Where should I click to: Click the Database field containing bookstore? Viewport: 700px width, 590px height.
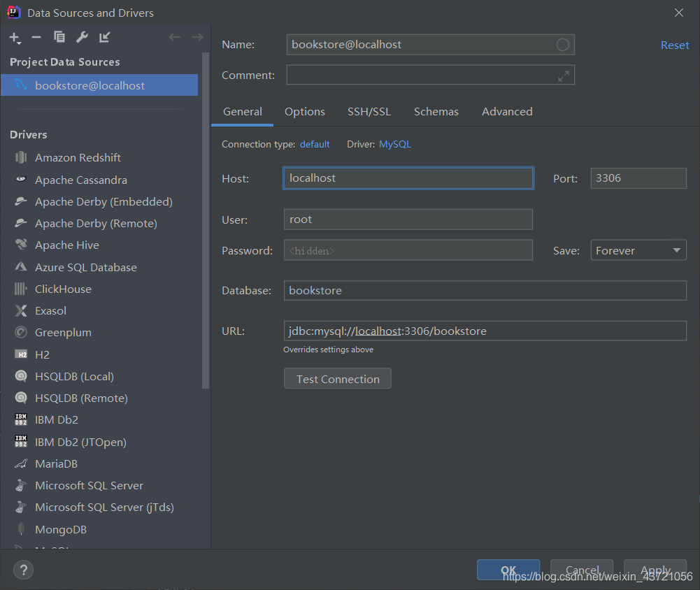(485, 291)
